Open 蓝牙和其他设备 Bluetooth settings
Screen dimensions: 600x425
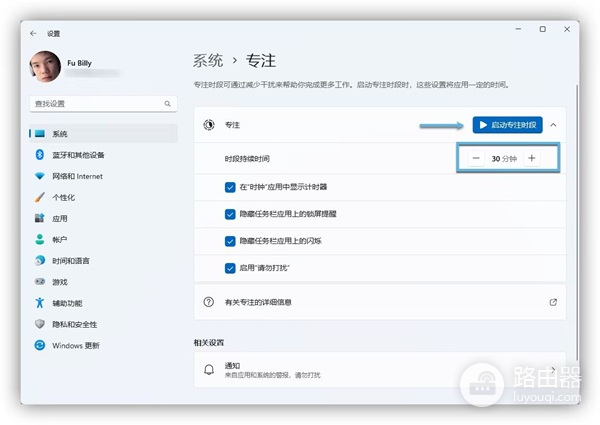pyautogui.click(x=78, y=155)
